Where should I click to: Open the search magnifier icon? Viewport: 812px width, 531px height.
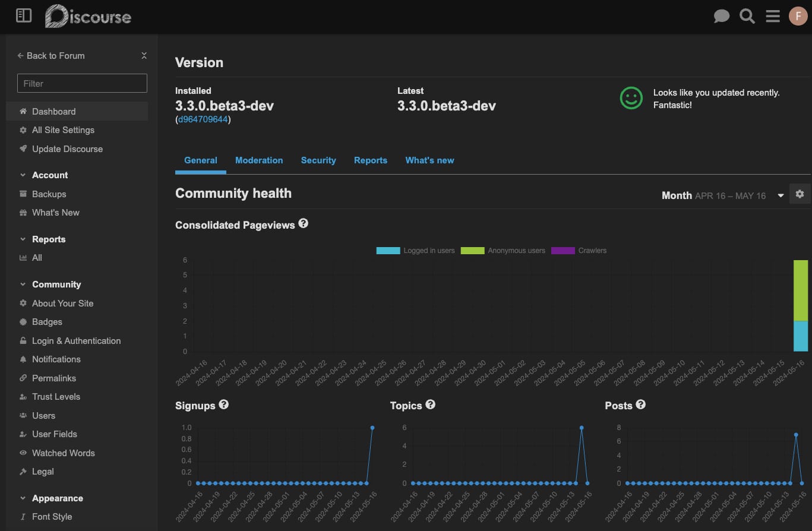pyautogui.click(x=747, y=16)
